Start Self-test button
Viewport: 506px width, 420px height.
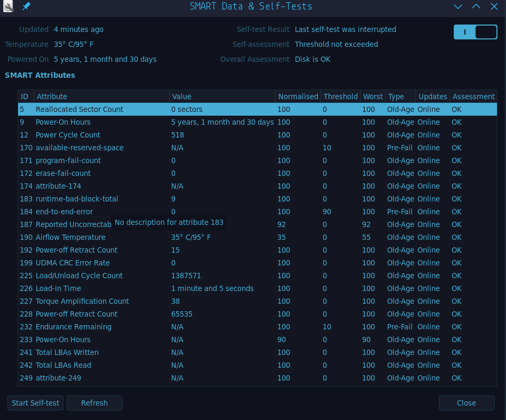pyautogui.click(x=36, y=403)
